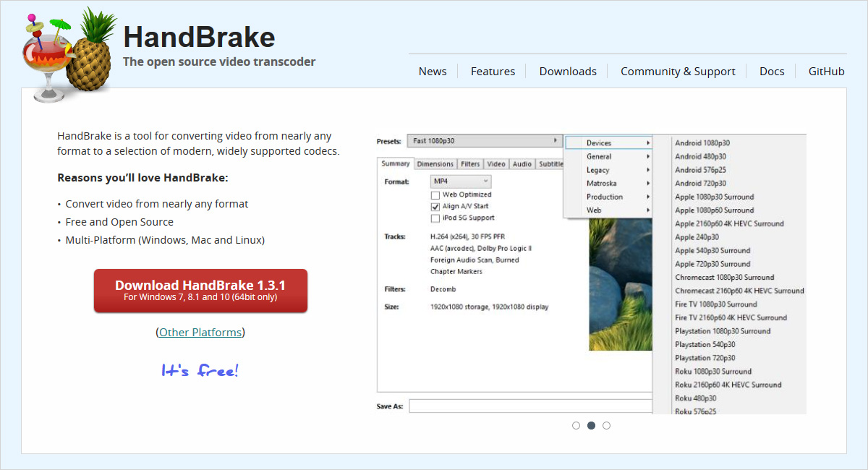Open Community & Support page

[678, 72]
